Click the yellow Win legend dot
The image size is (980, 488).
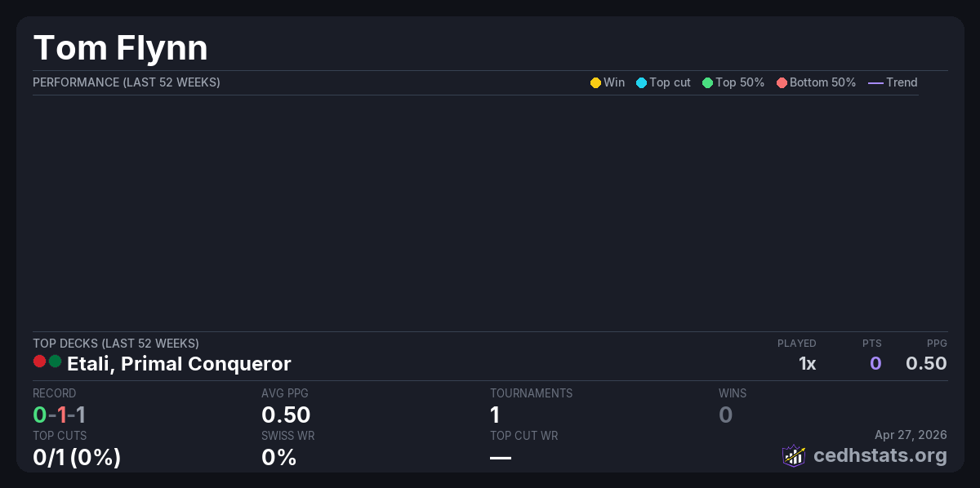[x=595, y=82]
